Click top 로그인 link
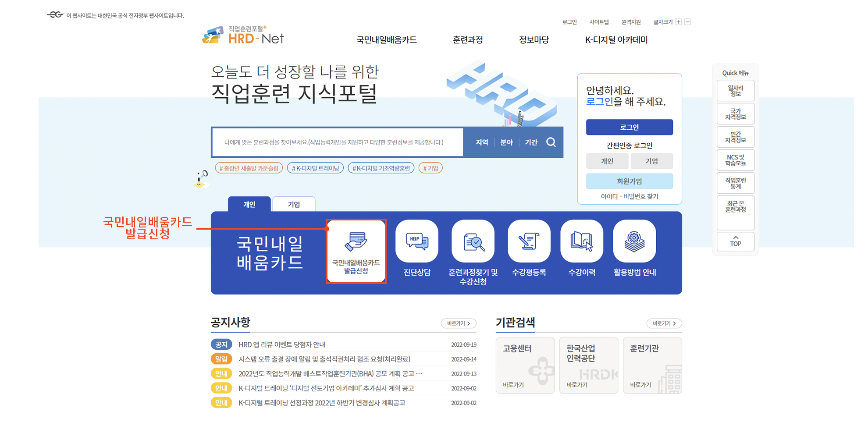This screenshot has height=440, width=868. coord(569,22)
